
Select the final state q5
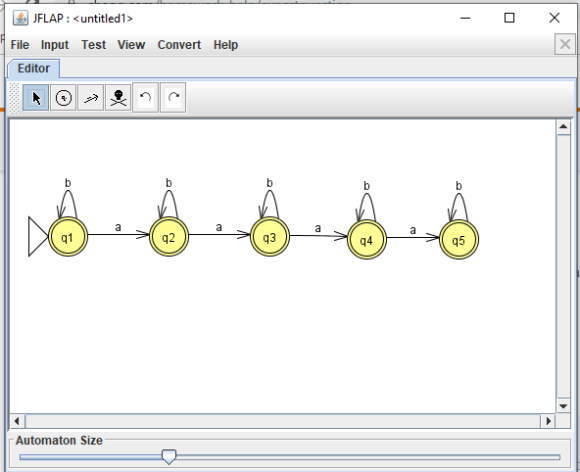459,240
